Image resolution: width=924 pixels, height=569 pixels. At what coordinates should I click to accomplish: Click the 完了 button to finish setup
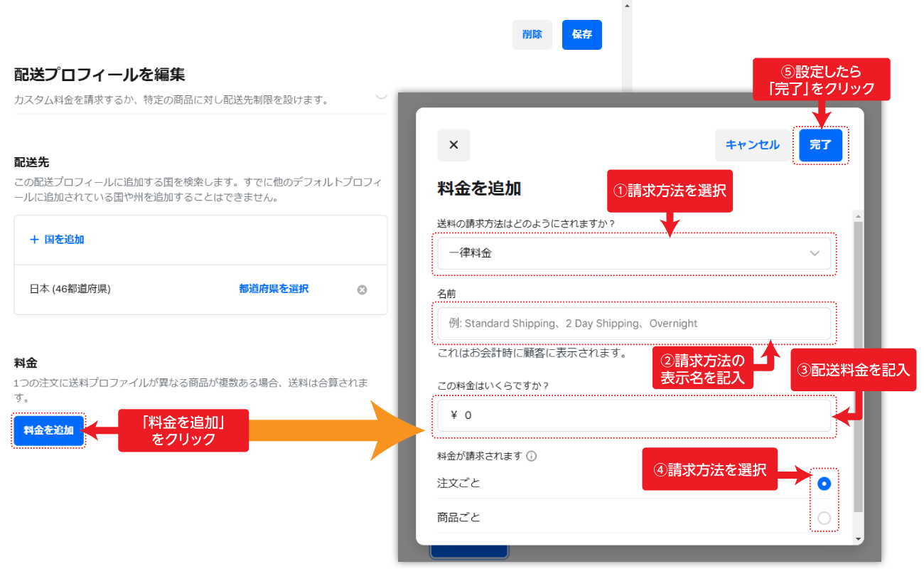pos(821,145)
